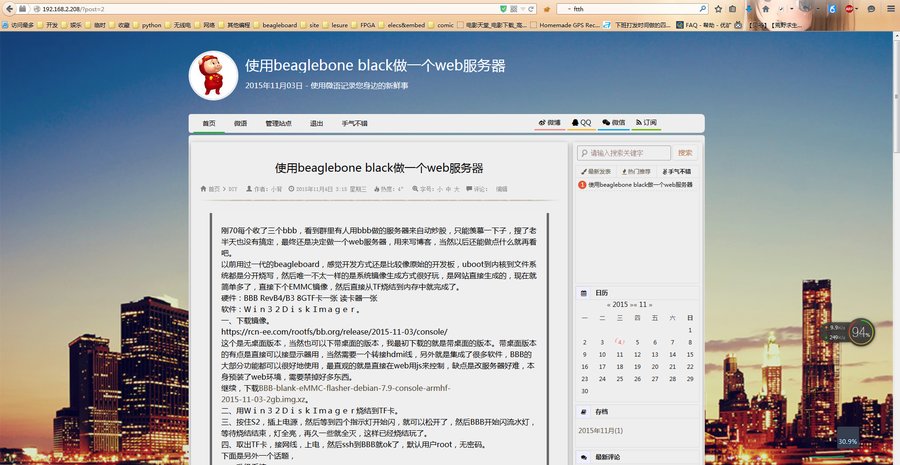Viewport: 900px width, 465px height.
Task: Open 管理站点 site admin menu
Action: click(x=278, y=124)
